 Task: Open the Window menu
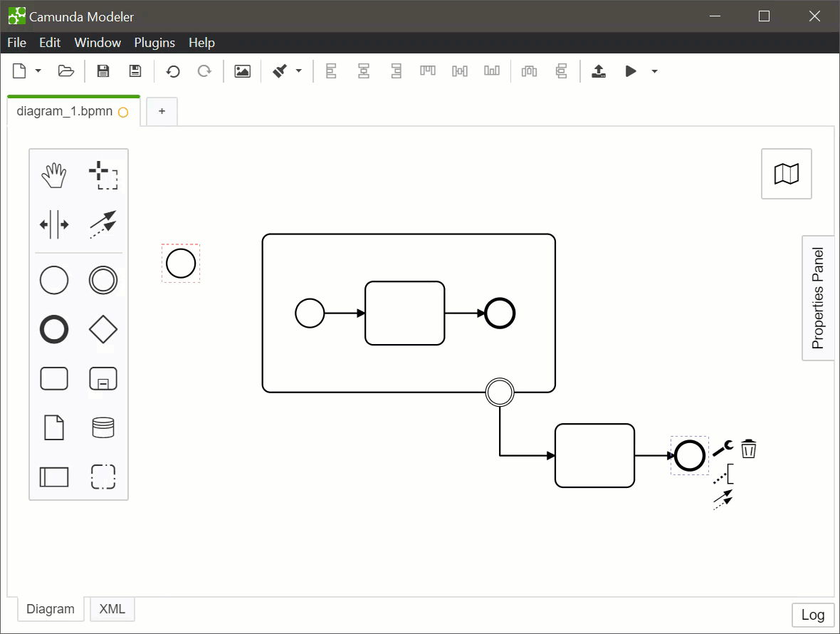[98, 42]
